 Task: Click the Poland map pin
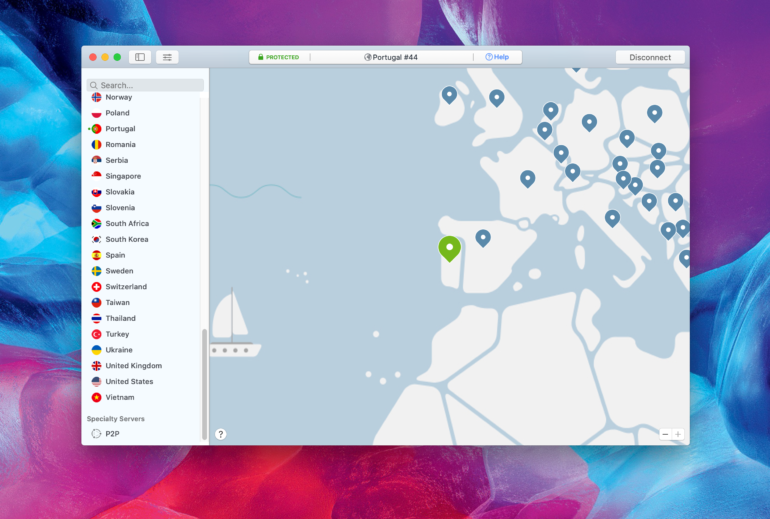[x=654, y=113]
